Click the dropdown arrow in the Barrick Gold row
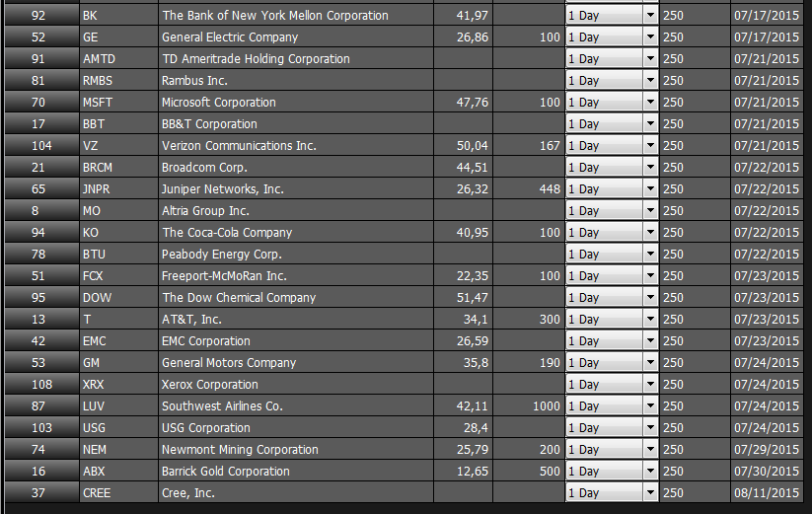 click(x=650, y=471)
